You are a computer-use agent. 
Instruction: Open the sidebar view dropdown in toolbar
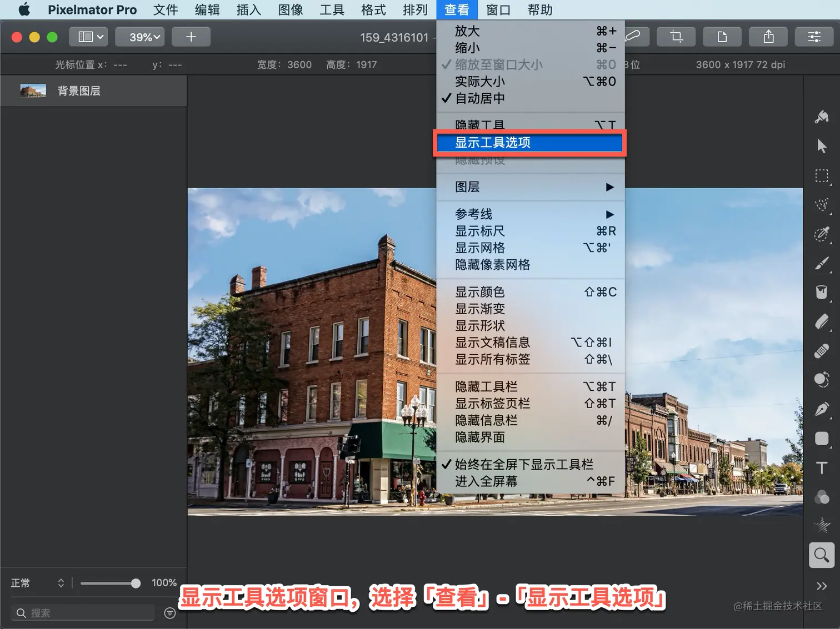point(88,37)
